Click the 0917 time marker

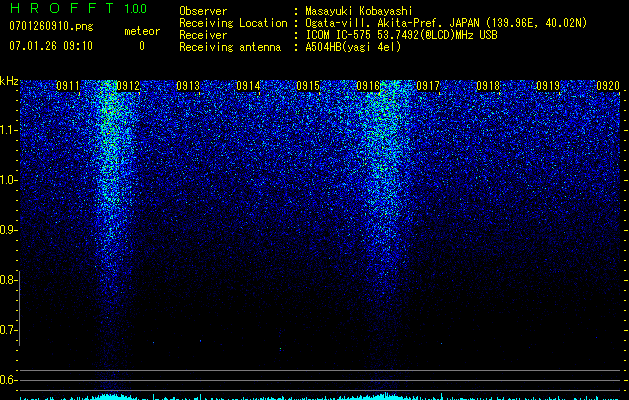pos(428,86)
